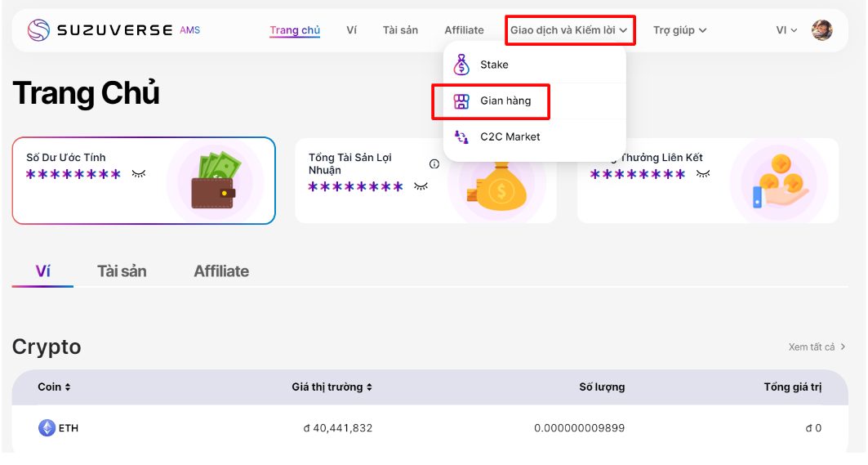Sort the table by Coin column
Image resolution: width=868 pixels, height=465 pixels.
pos(55,387)
